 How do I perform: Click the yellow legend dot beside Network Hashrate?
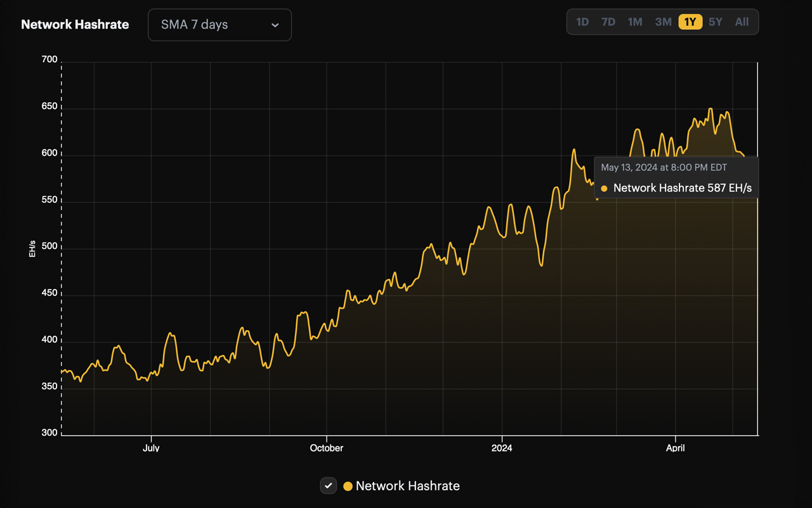[x=348, y=486]
